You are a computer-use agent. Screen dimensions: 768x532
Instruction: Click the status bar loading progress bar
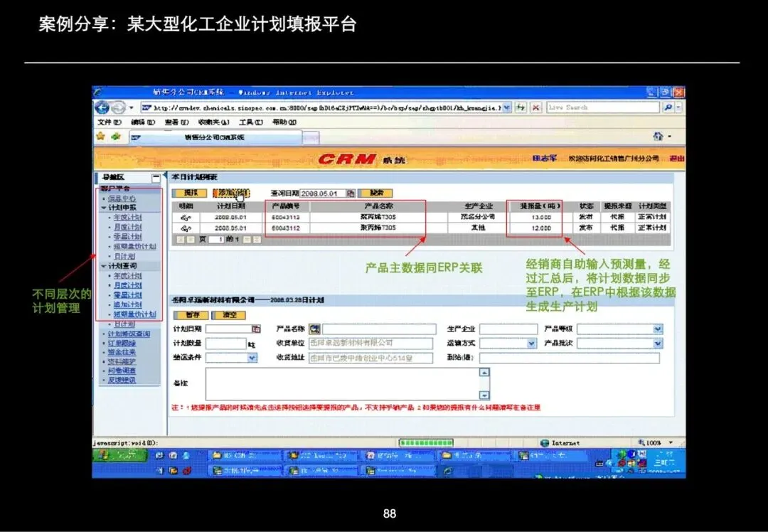pos(426,443)
